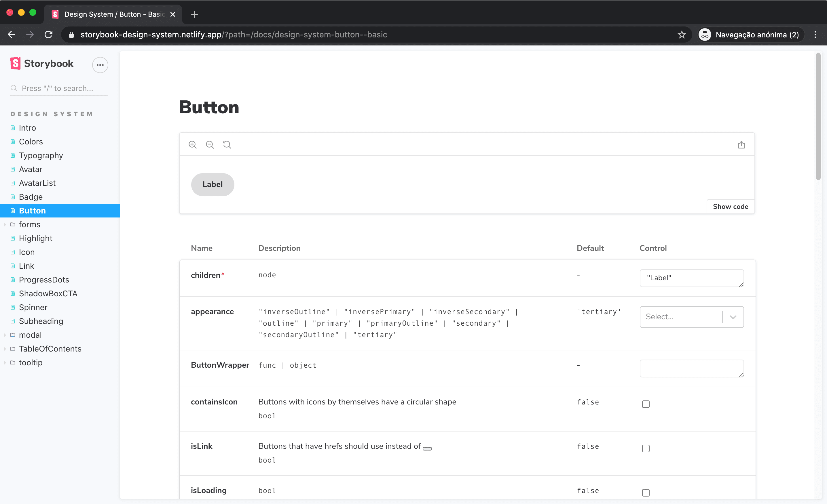Viewport: 827px width, 504px height.
Task: Zoom in the button preview canvas
Action: pyautogui.click(x=192, y=144)
